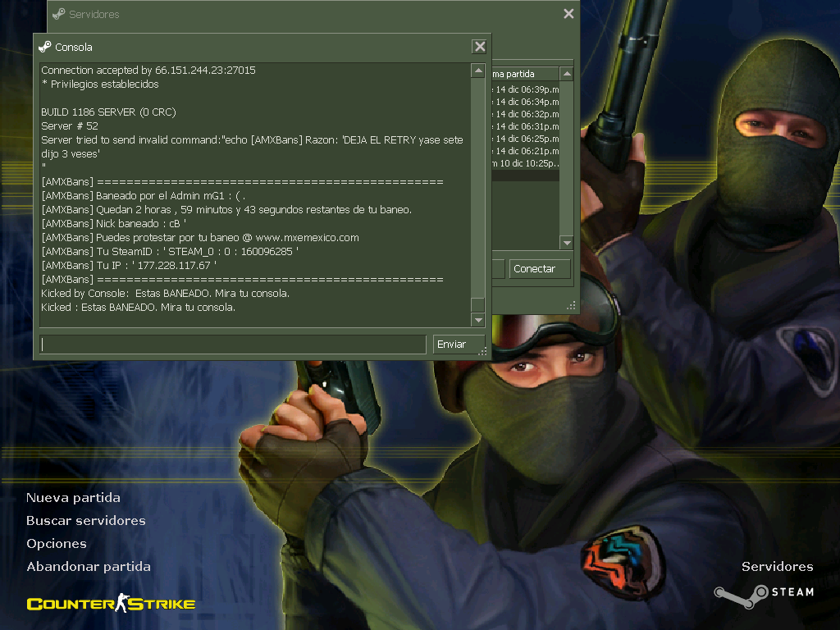Screen dimensions: 840x630
Task: Click the 'Baneado por el Admin mG1' line
Action: (144, 195)
